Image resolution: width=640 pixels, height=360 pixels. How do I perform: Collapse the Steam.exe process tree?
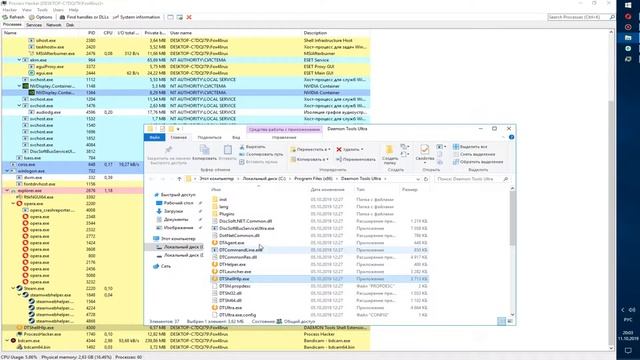pyautogui.click(x=13, y=289)
